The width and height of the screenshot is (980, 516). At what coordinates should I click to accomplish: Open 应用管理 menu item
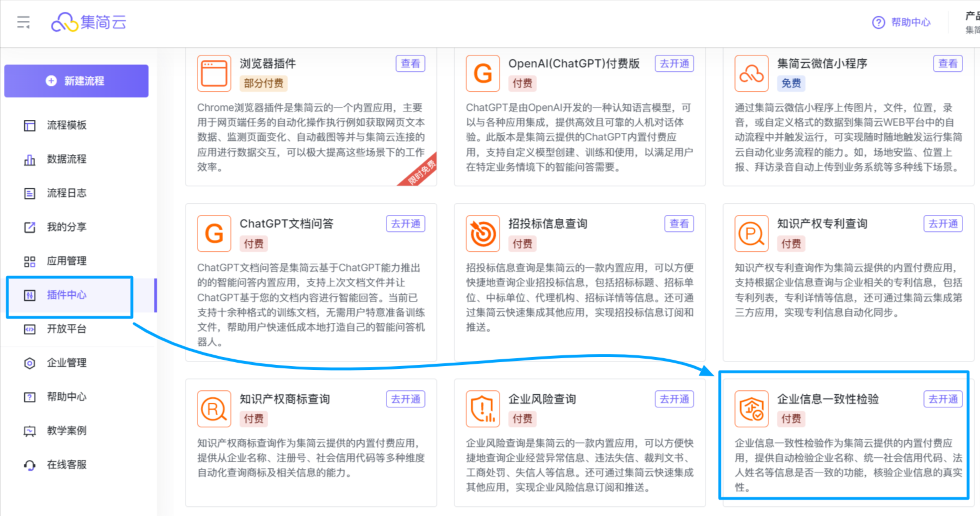coord(67,261)
